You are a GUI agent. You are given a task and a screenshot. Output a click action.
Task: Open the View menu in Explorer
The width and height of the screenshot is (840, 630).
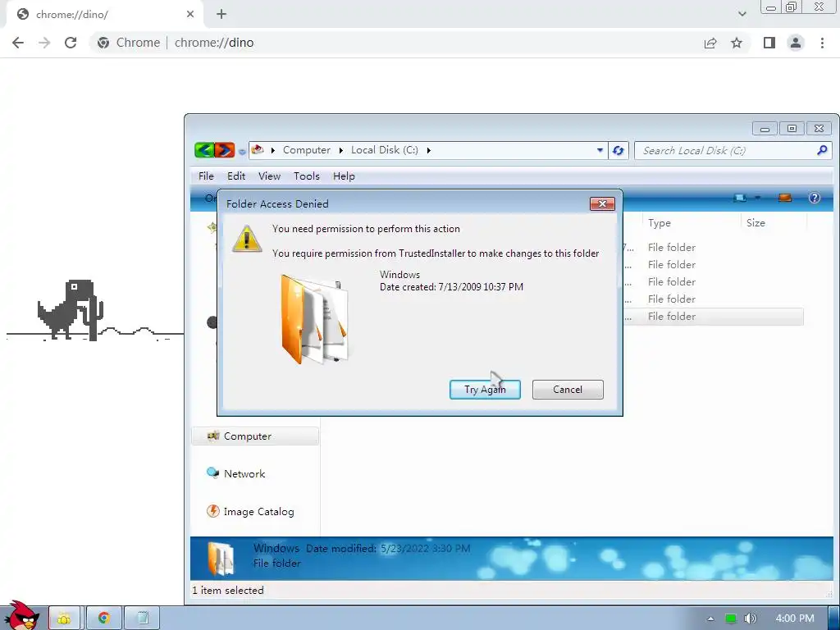tap(269, 176)
